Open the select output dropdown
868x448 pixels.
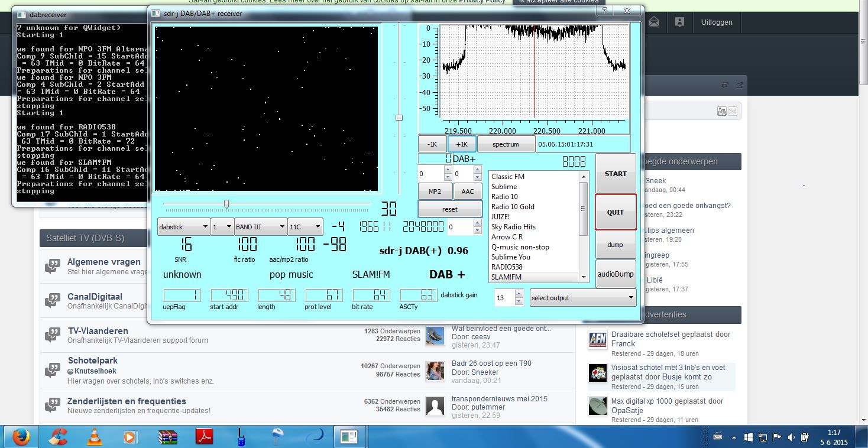click(x=582, y=298)
